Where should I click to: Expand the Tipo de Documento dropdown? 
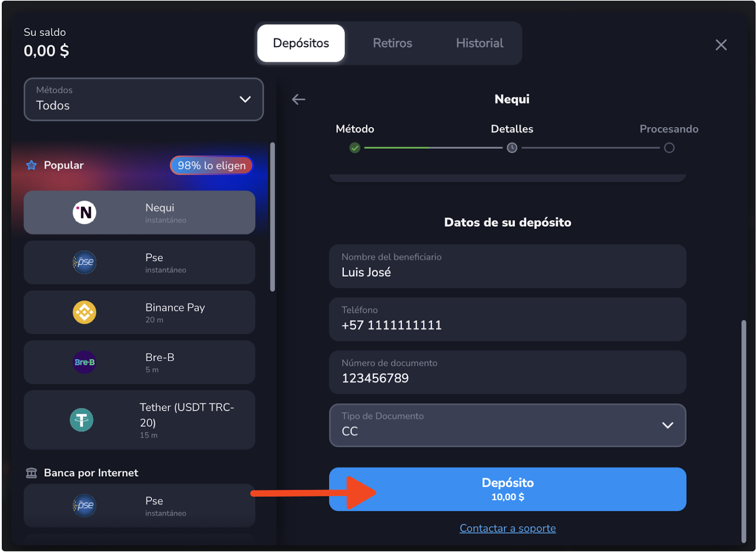point(507,425)
